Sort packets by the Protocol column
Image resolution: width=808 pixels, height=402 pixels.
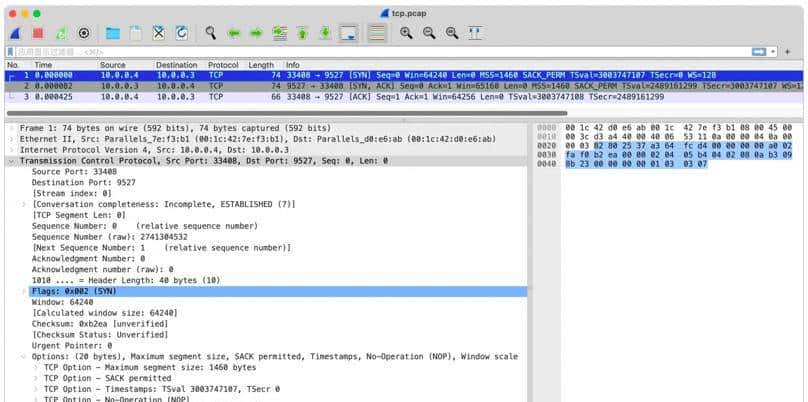click(222, 65)
